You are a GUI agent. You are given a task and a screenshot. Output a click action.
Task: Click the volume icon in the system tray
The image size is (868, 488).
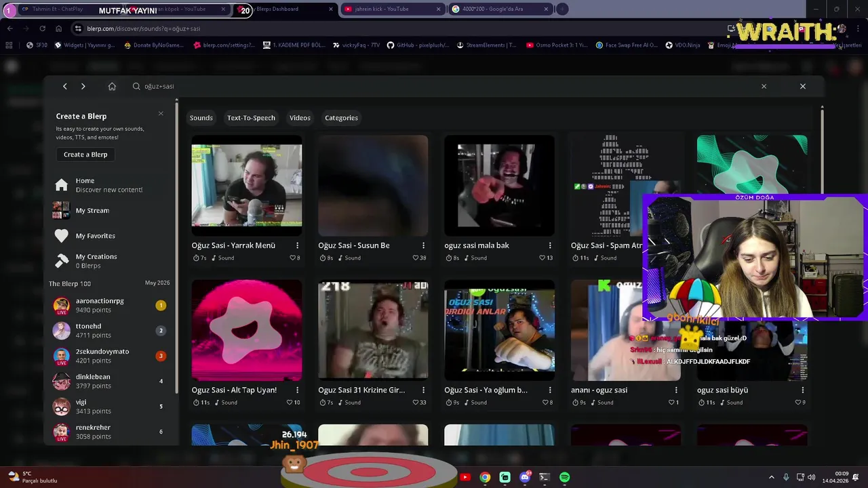(812, 477)
